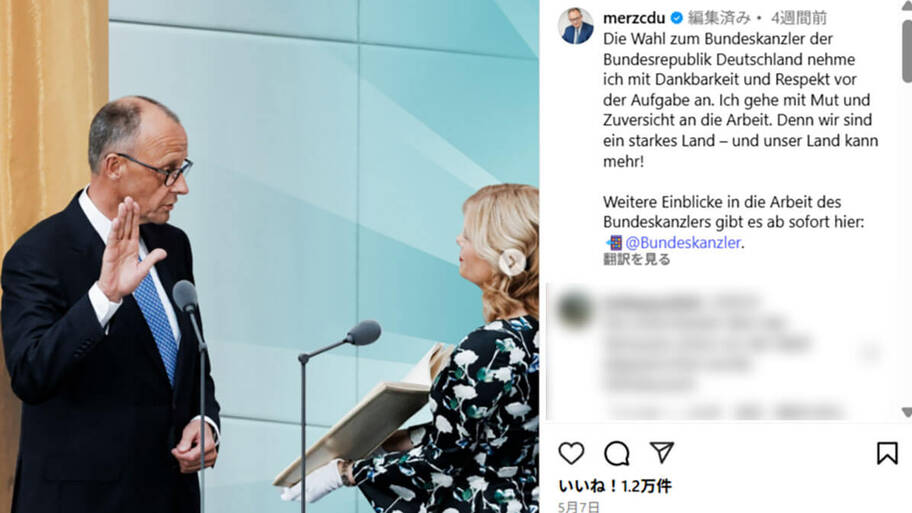Click the blue verified badge

click(x=676, y=18)
